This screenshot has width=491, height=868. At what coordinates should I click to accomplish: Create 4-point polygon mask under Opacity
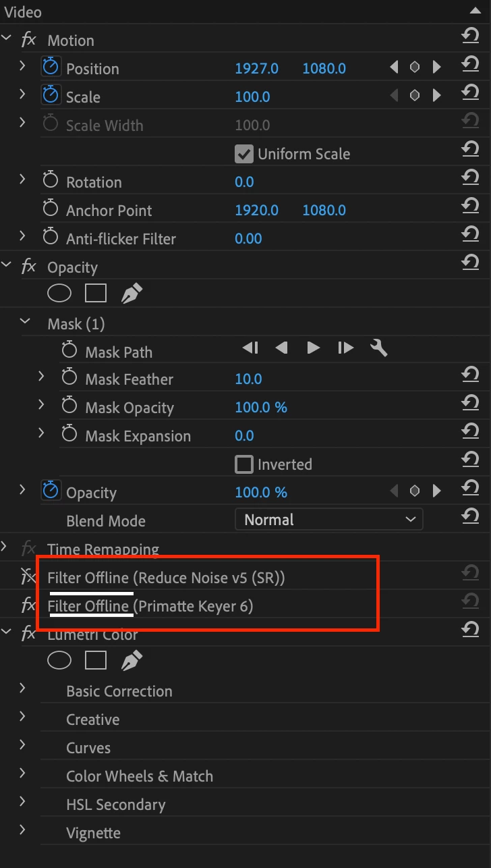pos(96,294)
